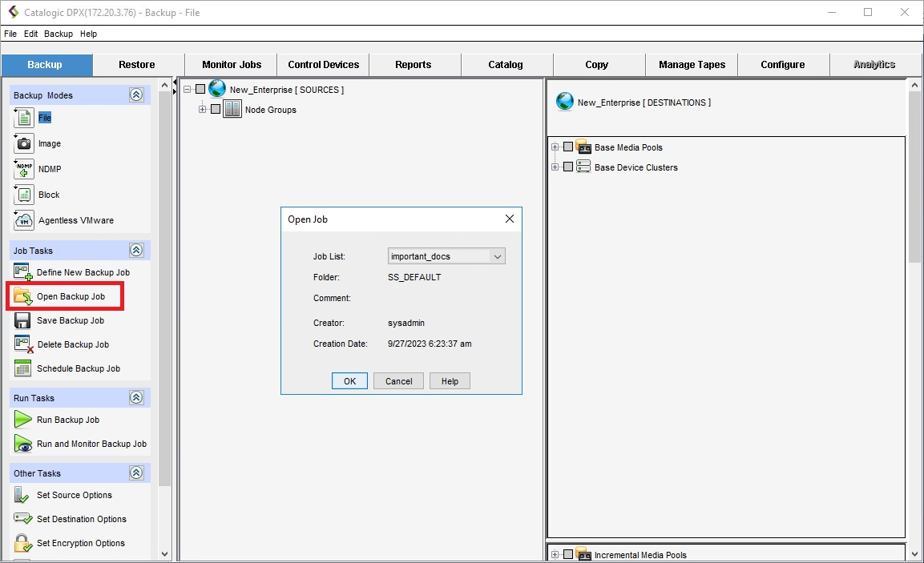Image resolution: width=924 pixels, height=563 pixels.
Task: Select the Image backup mode icon
Action: [24, 144]
